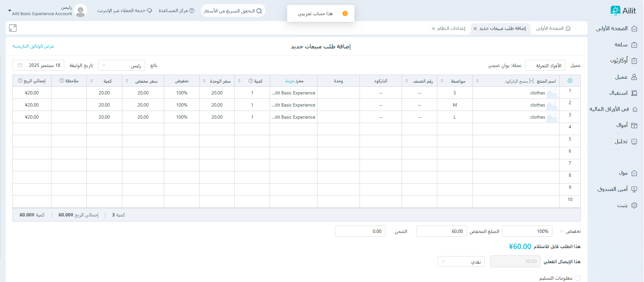The image size is (644, 282).
Task: Sort by the سعر الوحدة column arrows
Action: pos(204,81)
